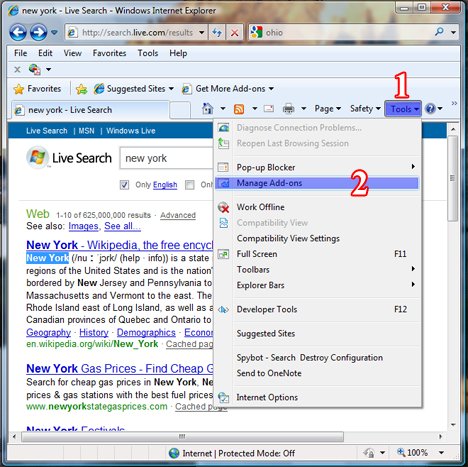
Task: Open the Page command bar menu
Action: [328, 109]
